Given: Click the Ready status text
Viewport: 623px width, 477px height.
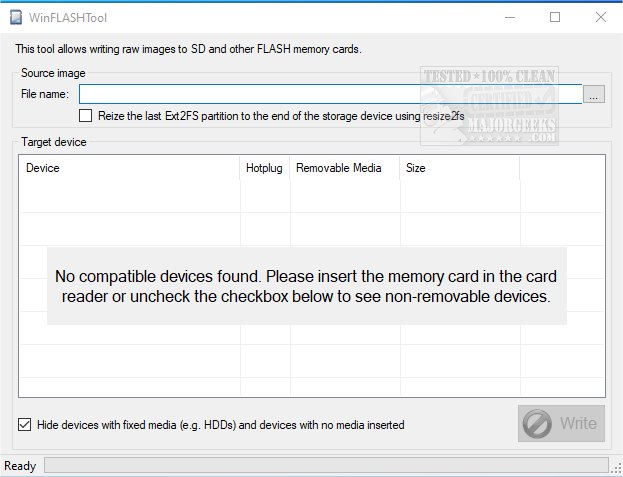Looking at the screenshot, I should pyautogui.click(x=21, y=466).
